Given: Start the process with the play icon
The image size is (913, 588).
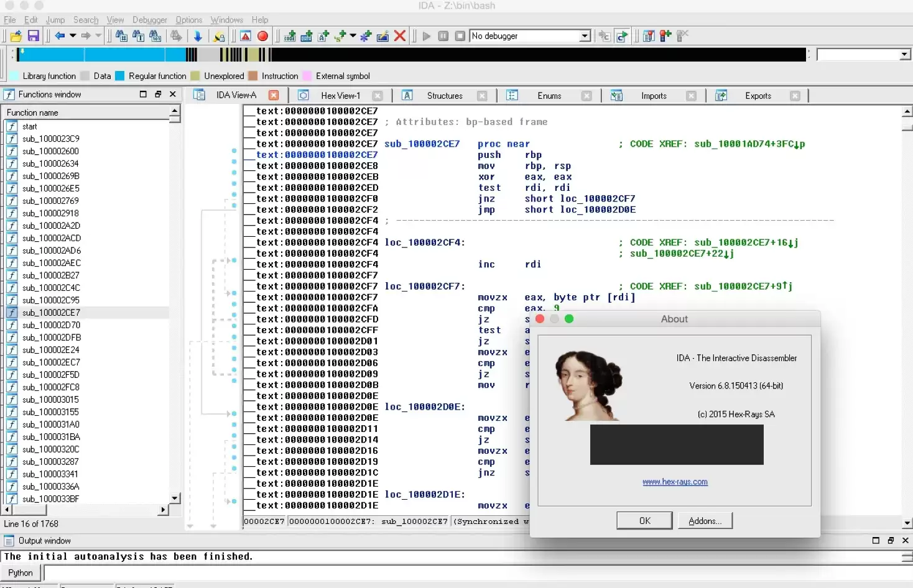Looking at the screenshot, I should (x=427, y=36).
